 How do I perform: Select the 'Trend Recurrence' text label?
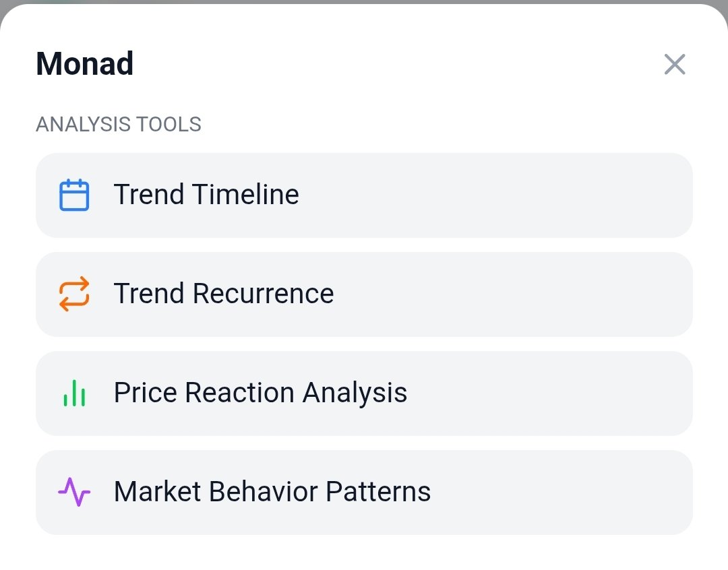(x=224, y=293)
